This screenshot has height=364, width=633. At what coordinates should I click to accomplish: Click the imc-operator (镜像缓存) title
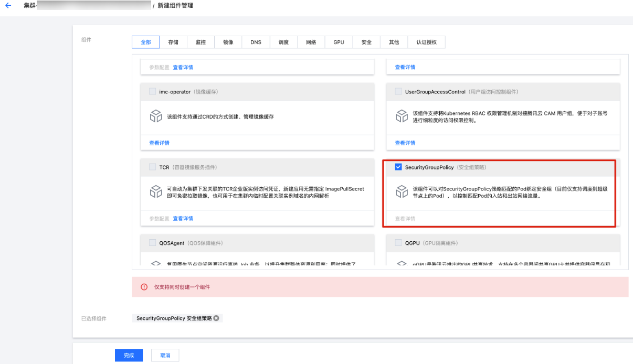pyautogui.click(x=188, y=92)
